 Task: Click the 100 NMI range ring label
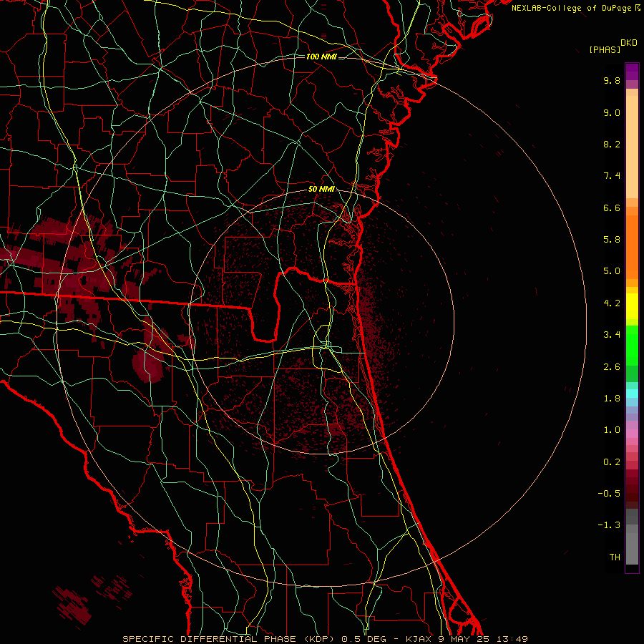[x=321, y=57]
